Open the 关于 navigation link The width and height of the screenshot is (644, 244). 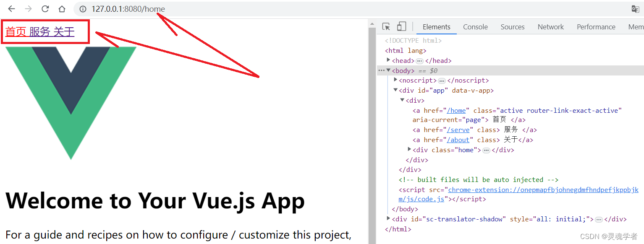pyautogui.click(x=64, y=31)
